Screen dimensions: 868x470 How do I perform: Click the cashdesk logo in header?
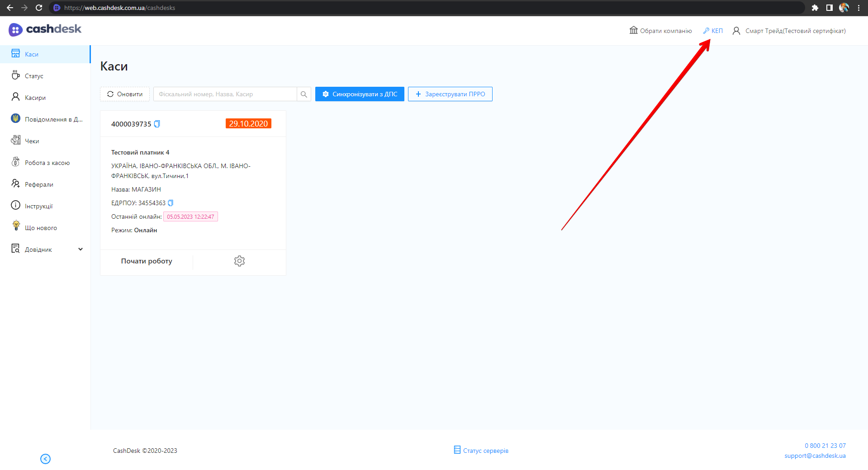click(x=45, y=29)
